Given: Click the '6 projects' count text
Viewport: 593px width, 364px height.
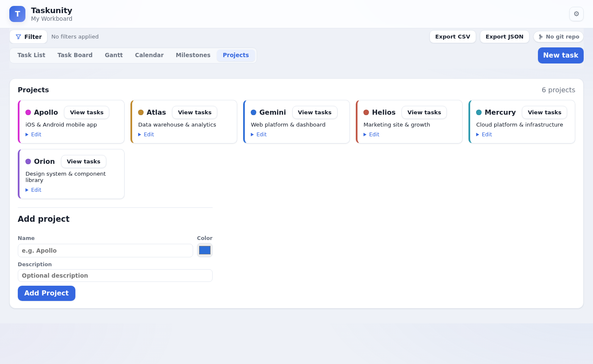Looking at the screenshot, I should 558,90.
